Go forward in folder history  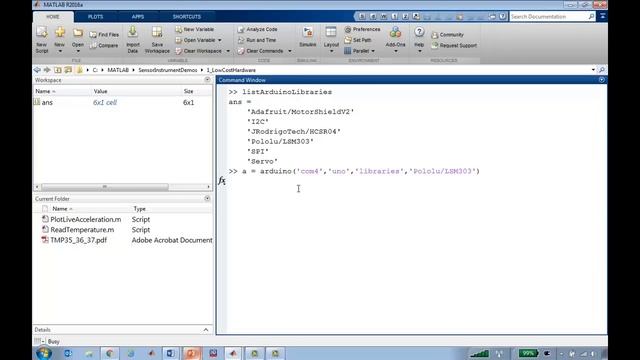(x=47, y=70)
